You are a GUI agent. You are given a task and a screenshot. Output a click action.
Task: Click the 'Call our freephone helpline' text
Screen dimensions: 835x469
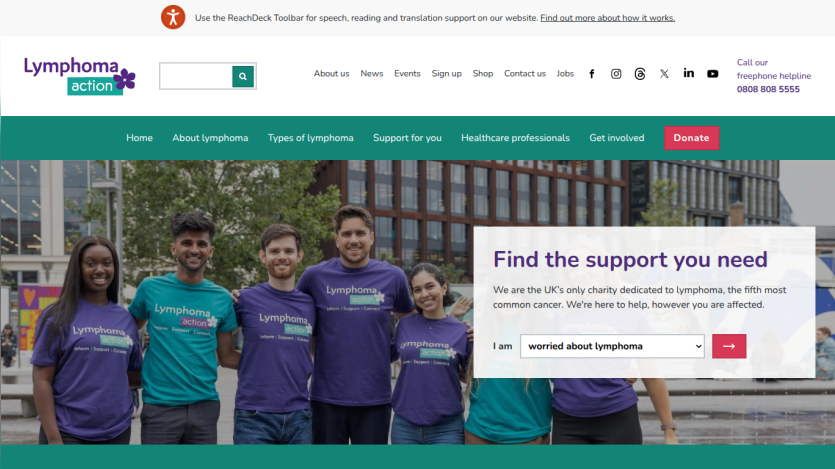[774, 69]
